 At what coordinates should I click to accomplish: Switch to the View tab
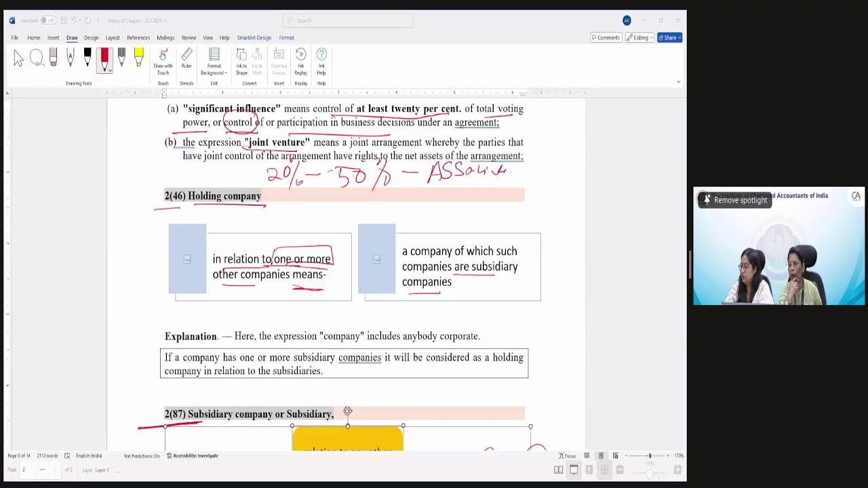click(x=208, y=38)
